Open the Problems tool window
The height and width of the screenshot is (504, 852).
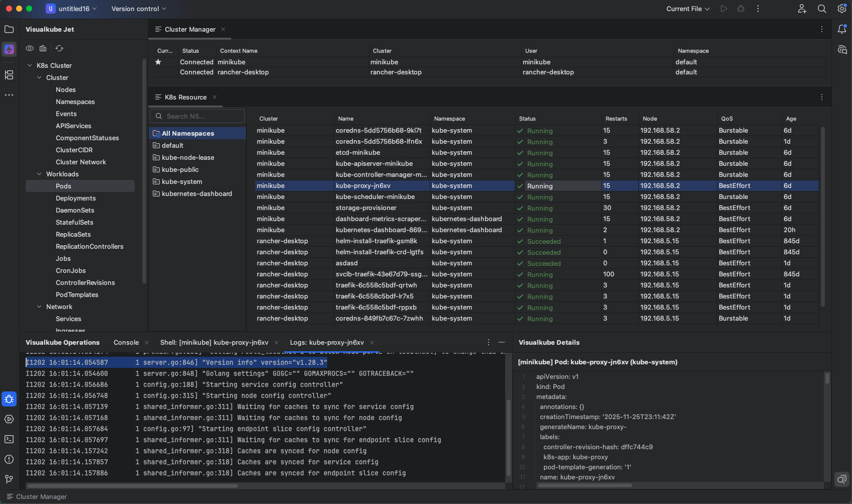pos(9,459)
